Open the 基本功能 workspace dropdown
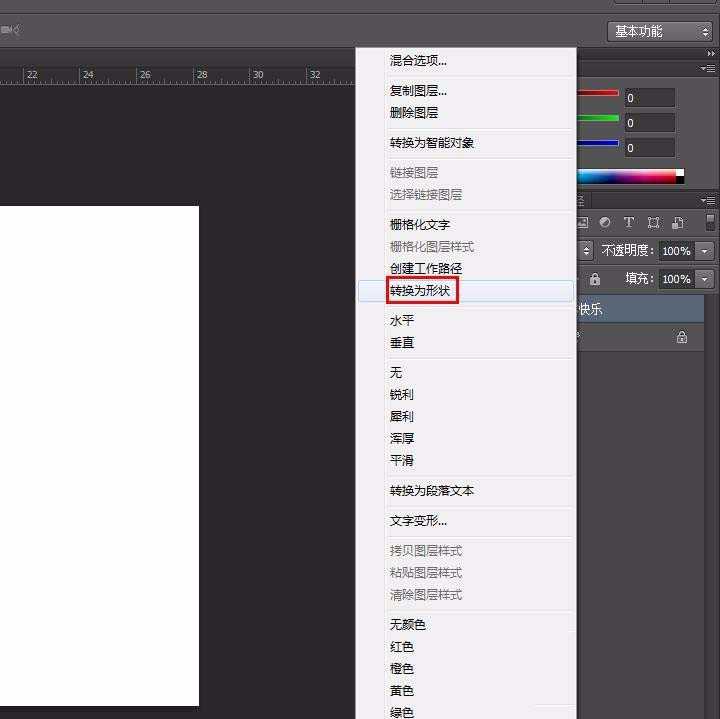This screenshot has width=720, height=719. (x=660, y=32)
